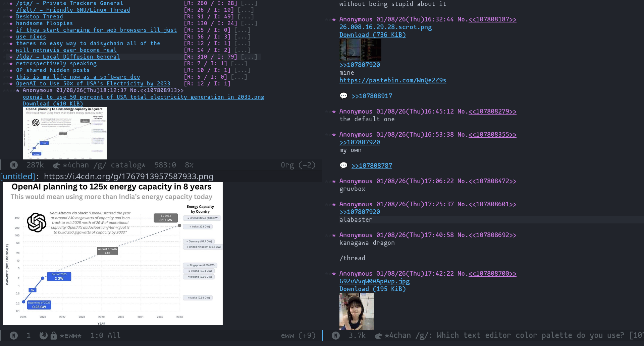
Task: Jump to post No.107808279 link
Action: [x=492, y=112]
